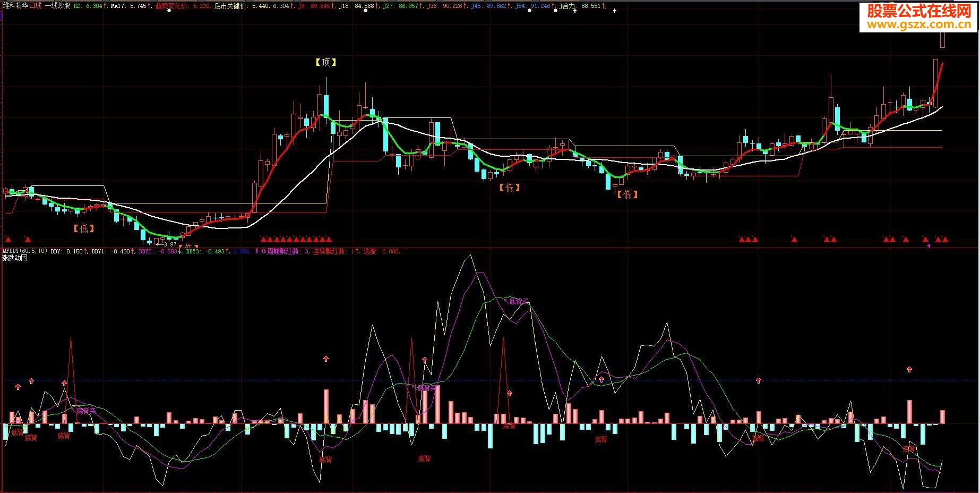The width and height of the screenshot is (980, 493).
Task: Select the J合力: 88.551 readout
Action: click(x=580, y=6)
